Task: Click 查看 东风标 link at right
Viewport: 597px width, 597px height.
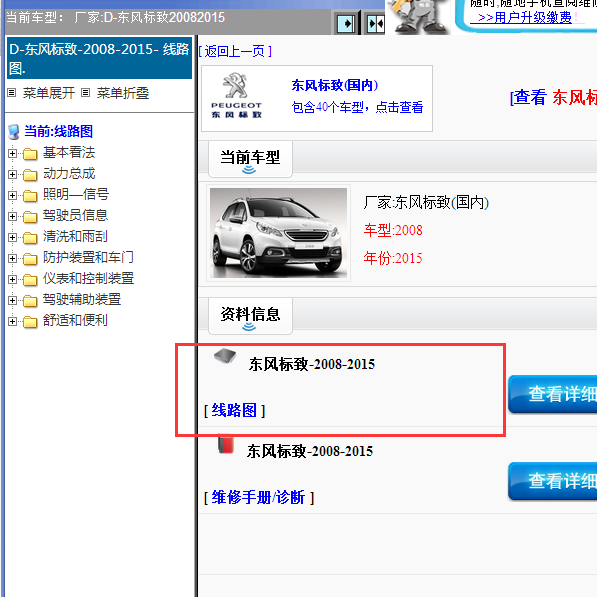Action: click(x=553, y=97)
